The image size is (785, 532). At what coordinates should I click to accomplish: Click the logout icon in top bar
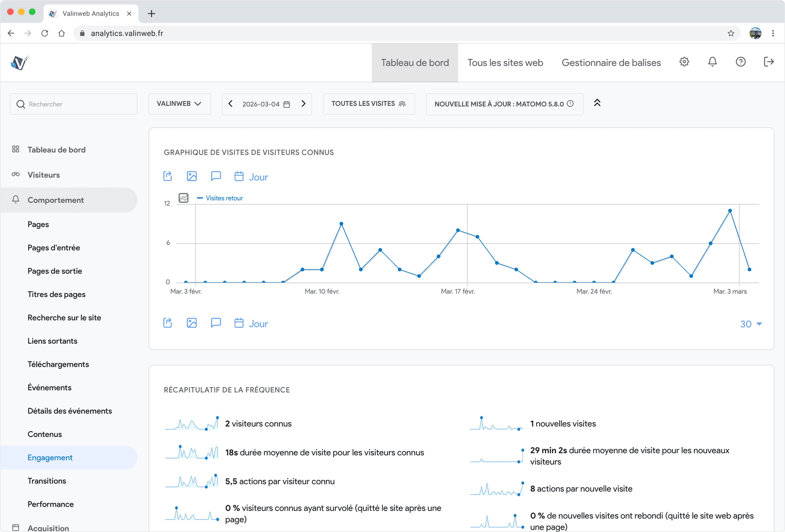tap(769, 62)
